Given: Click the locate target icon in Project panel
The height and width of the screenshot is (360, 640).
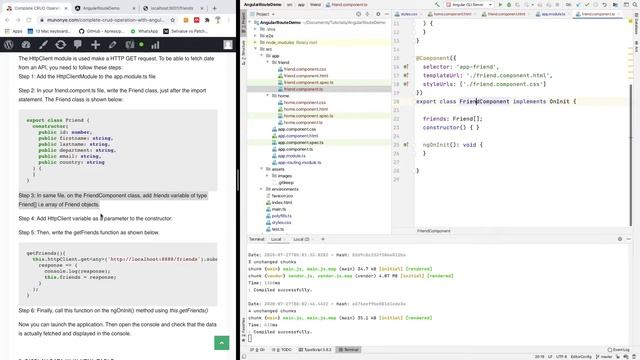Looking at the screenshot, I should [358, 14].
